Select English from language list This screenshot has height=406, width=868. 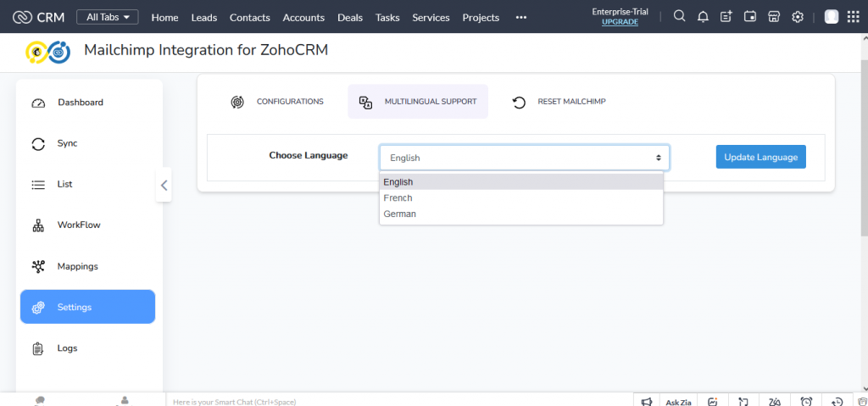tap(521, 181)
